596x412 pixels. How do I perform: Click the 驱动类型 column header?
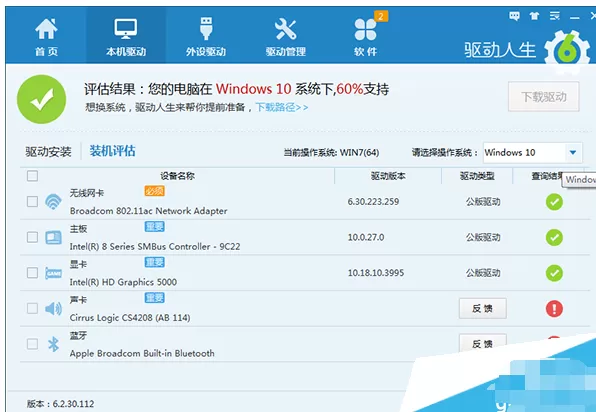click(477, 176)
